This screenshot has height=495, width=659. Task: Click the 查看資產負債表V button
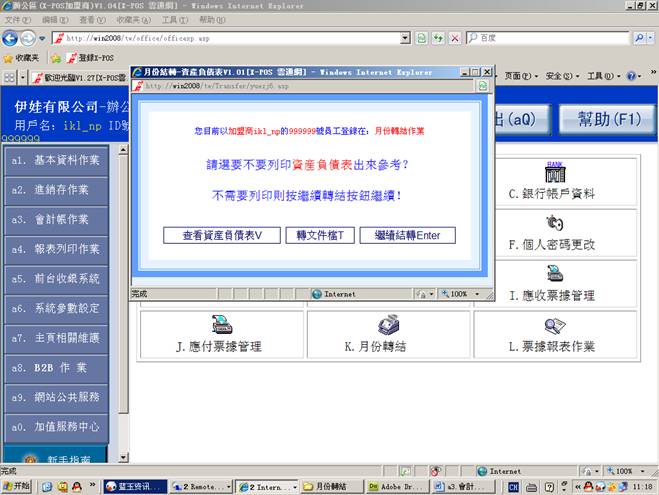[220, 235]
